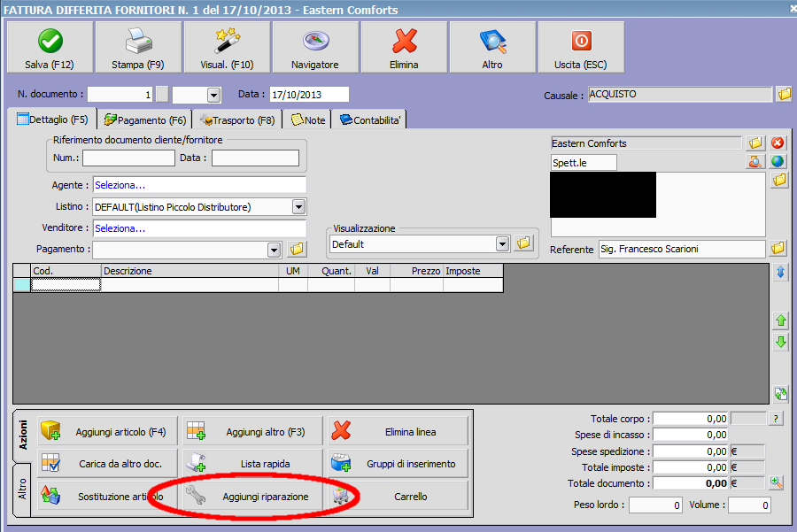Select the vertical Altro side tab
The image size is (797, 532).
pos(22,489)
